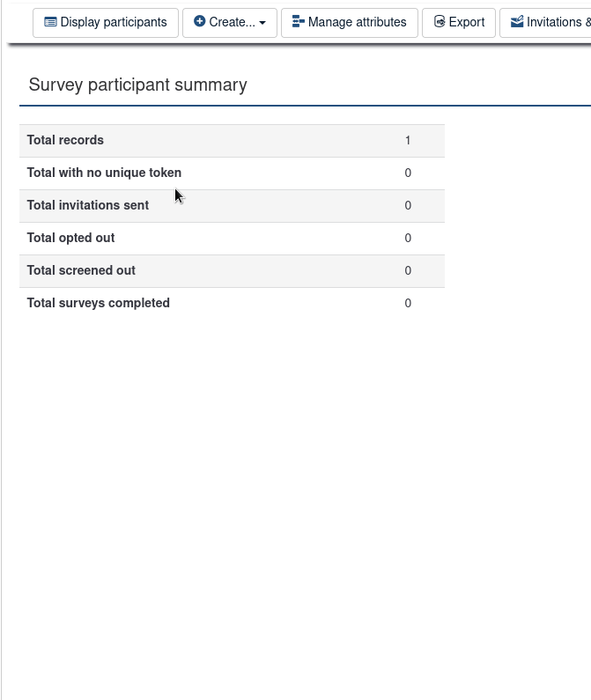Expand the Create dropdown caret arrow
This screenshot has height=700, width=591.
[x=262, y=23]
